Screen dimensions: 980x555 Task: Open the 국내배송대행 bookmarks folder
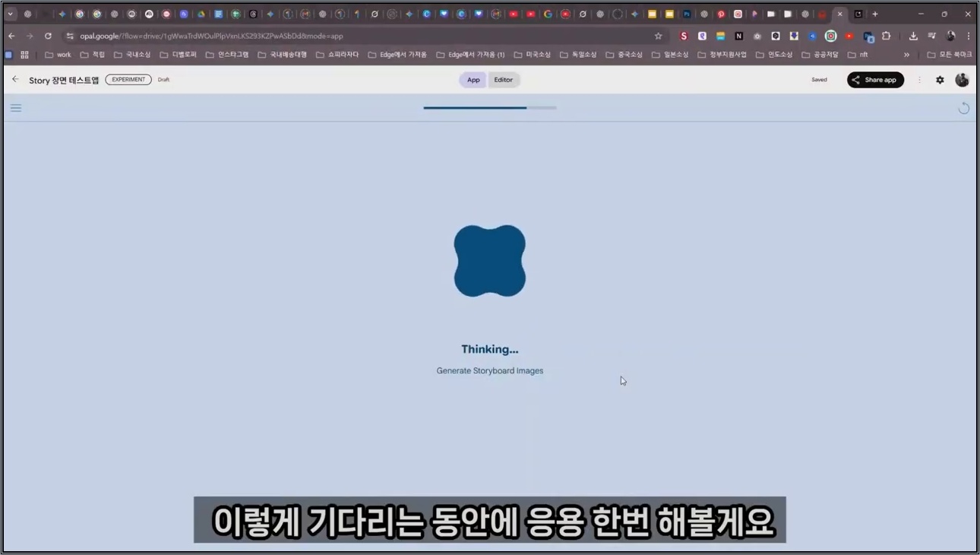283,55
